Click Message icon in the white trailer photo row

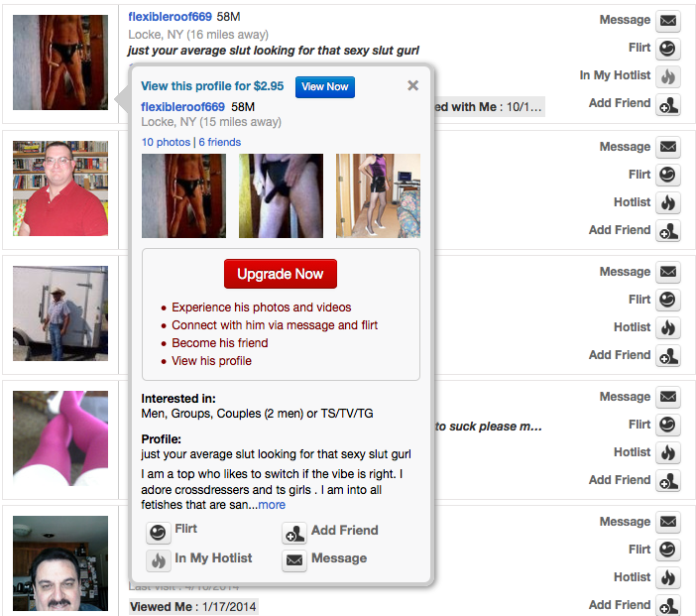[x=668, y=273]
